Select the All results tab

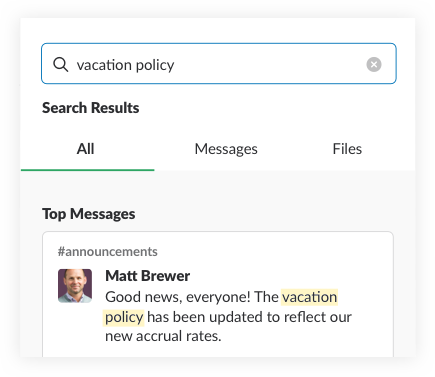(x=86, y=149)
